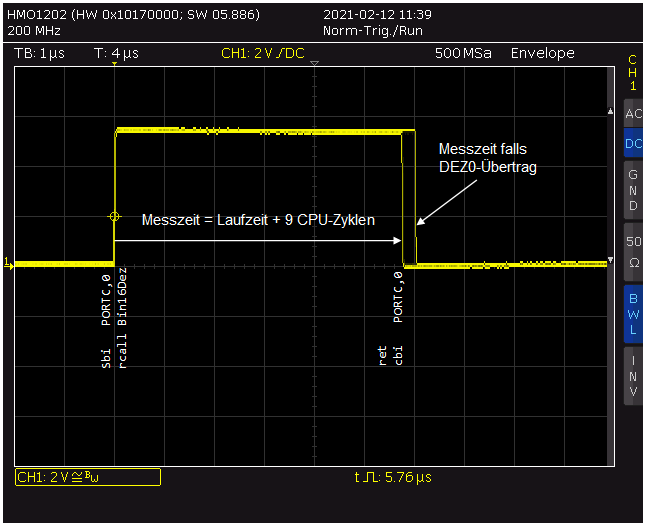The height and width of the screenshot is (526, 647).
Task: Click the CH1 ground level marker on left edge
Action: pyautogui.click(x=9, y=263)
